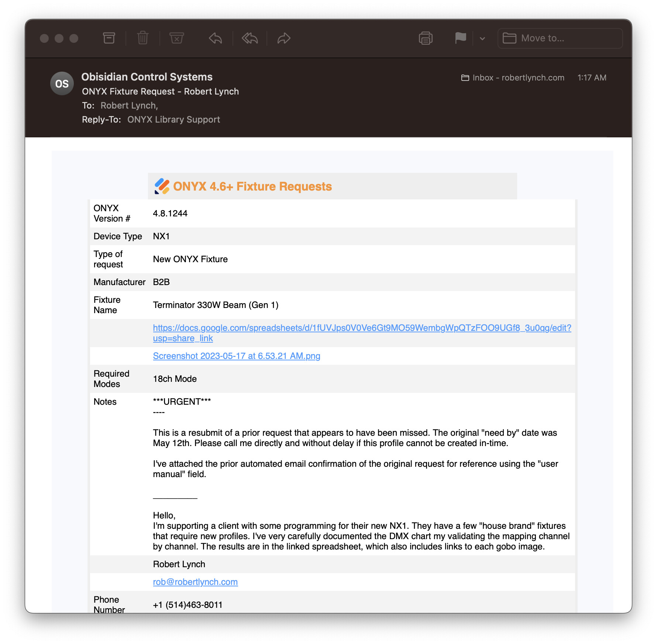
Task: Click the subject ONYX Fixture Request - Robert Lynch
Action: [x=160, y=92]
